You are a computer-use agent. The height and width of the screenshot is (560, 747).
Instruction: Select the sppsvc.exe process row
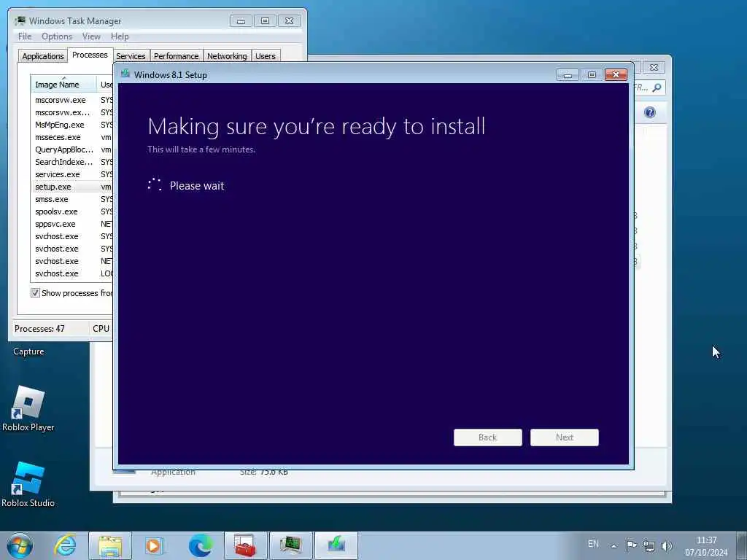click(71, 224)
